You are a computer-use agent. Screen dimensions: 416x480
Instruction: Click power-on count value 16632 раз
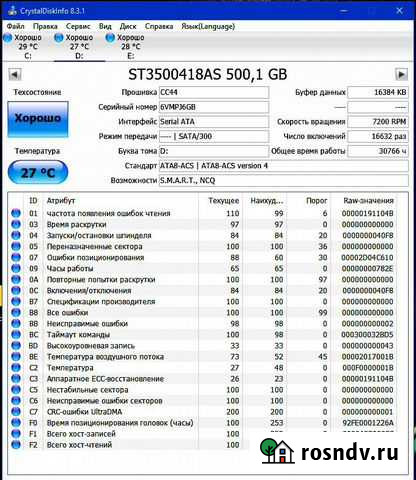click(x=378, y=136)
